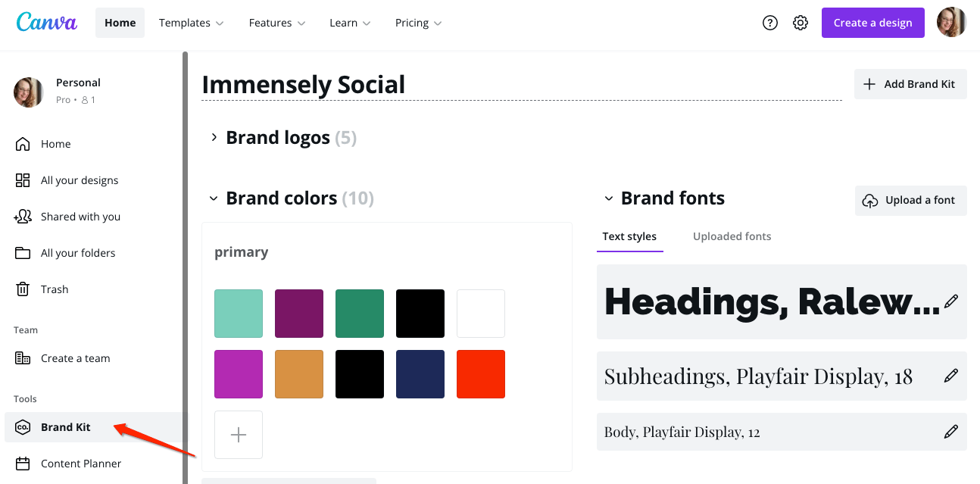
Task: Edit the Subheadings style pencil icon
Action: [x=951, y=376]
